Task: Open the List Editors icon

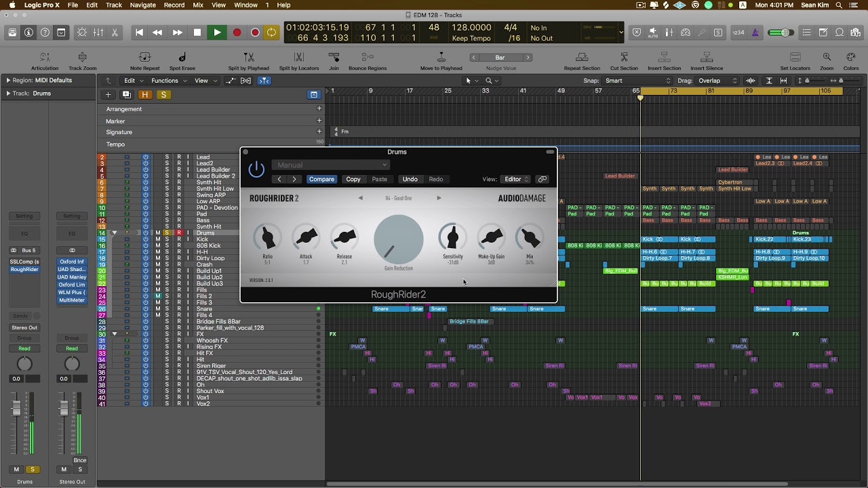Action: [806, 33]
